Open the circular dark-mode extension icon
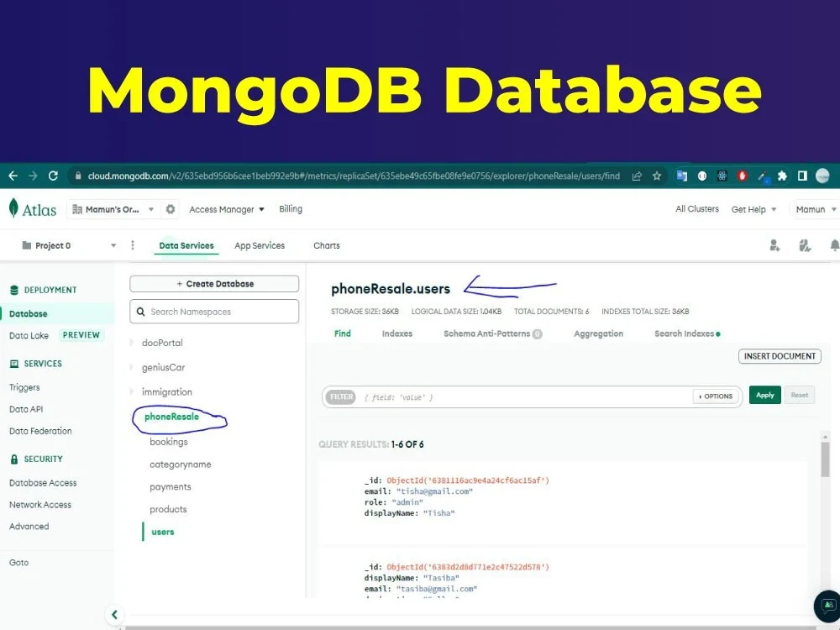The width and height of the screenshot is (840, 630). (x=701, y=176)
